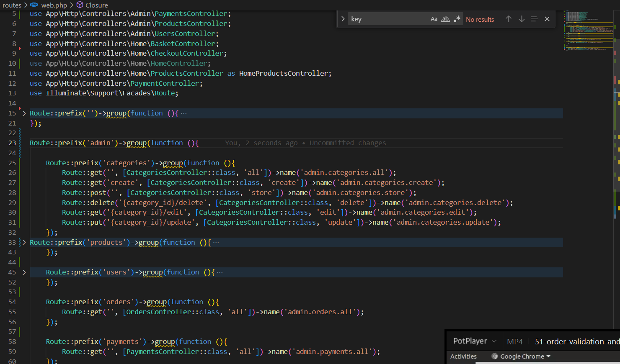Click 'HomeController' on line 10
This screenshot has height=364, width=620.
(x=179, y=64)
